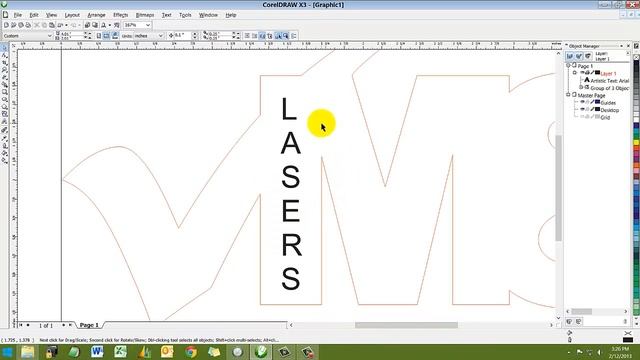The image size is (640, 360).
Task: Click the Import toolbar icon
Action: (x=87, y=25)
